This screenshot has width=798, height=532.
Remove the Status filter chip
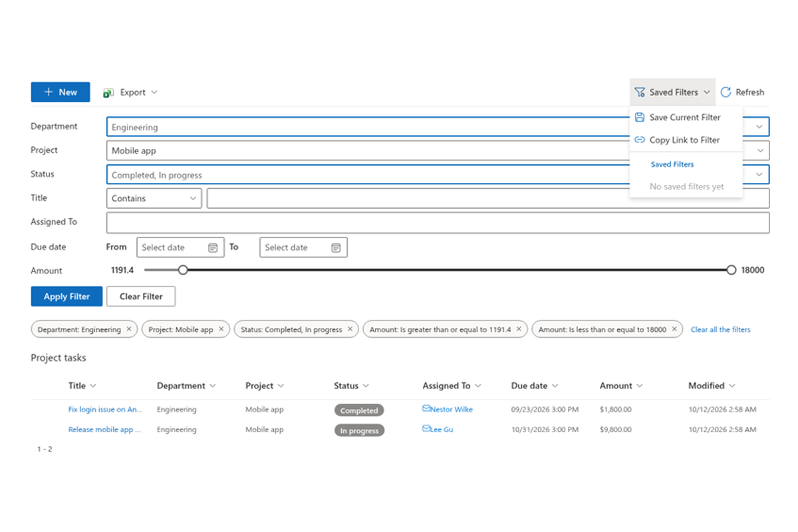[350, 329]
